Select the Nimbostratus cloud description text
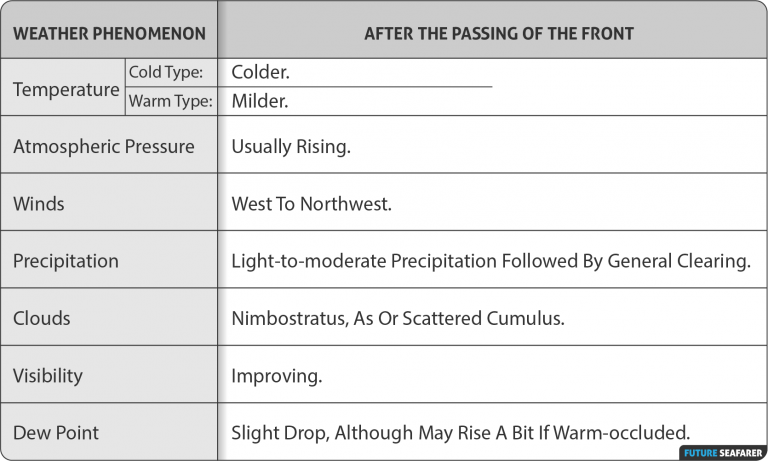This screenshot has height=461, width=768. coord(398,318)
